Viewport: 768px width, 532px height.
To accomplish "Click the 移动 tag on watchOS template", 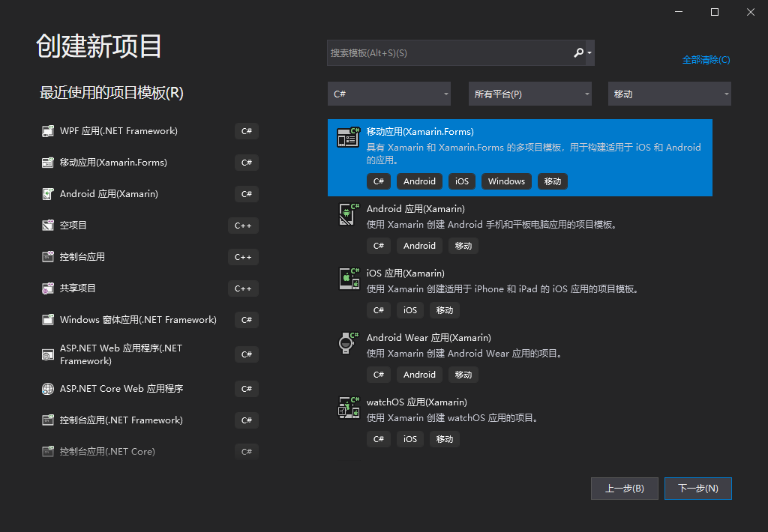I will (444, 439).
